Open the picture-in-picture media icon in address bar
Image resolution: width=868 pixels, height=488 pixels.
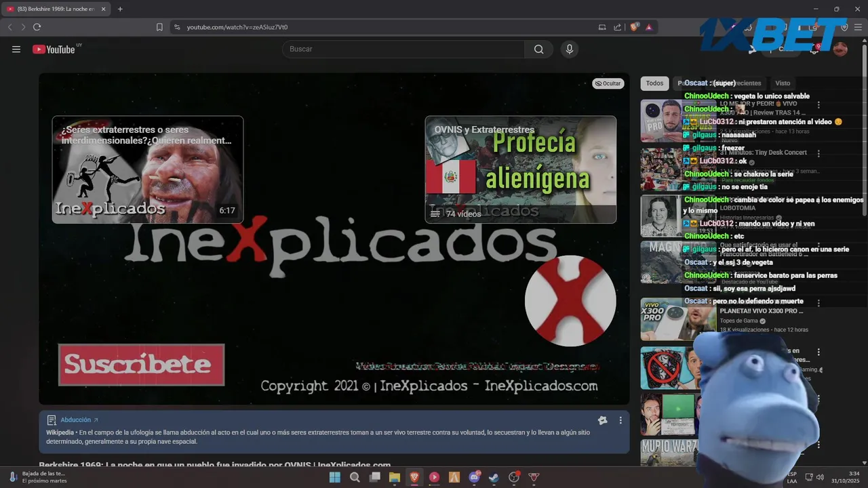coord(601,27)
